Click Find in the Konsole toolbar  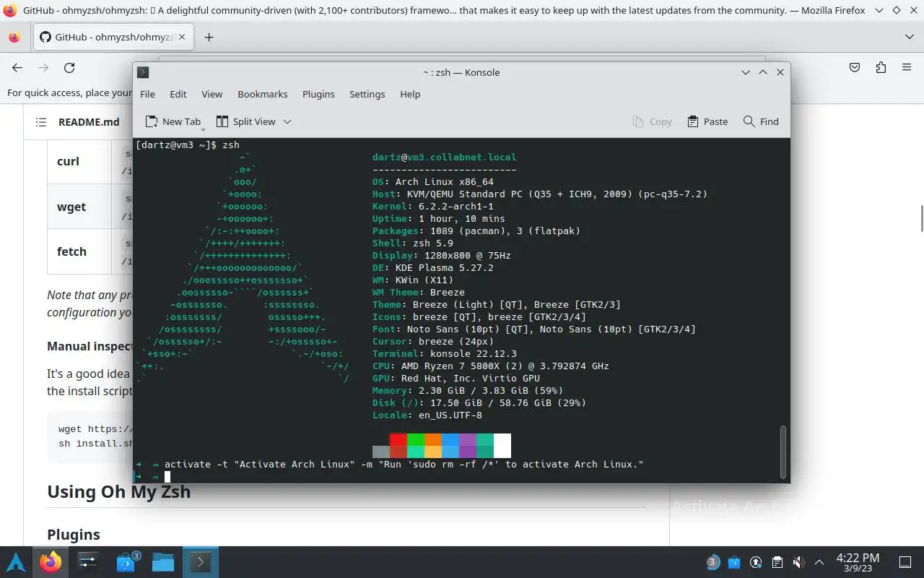pyautogui.click(x=761, y=121)
